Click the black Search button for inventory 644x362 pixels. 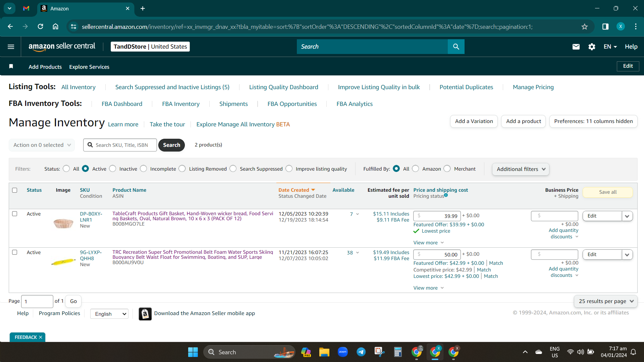pos(171,145)
